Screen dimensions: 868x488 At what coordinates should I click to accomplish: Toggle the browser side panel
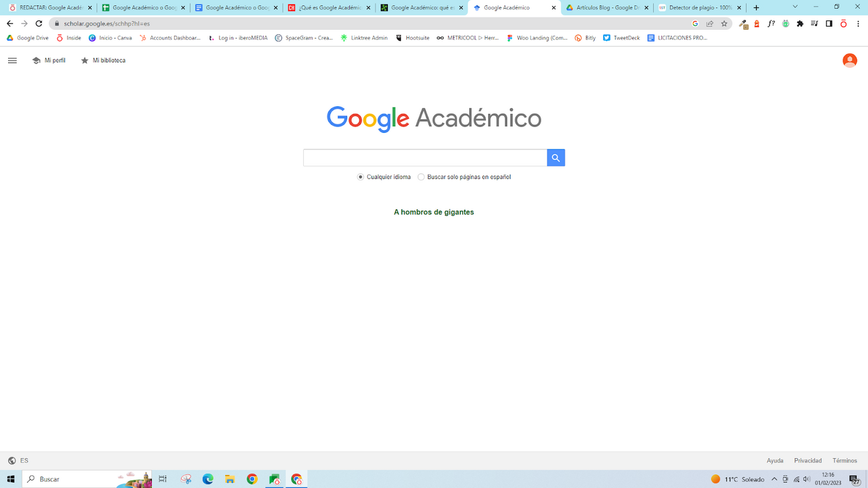coord(829,24)
